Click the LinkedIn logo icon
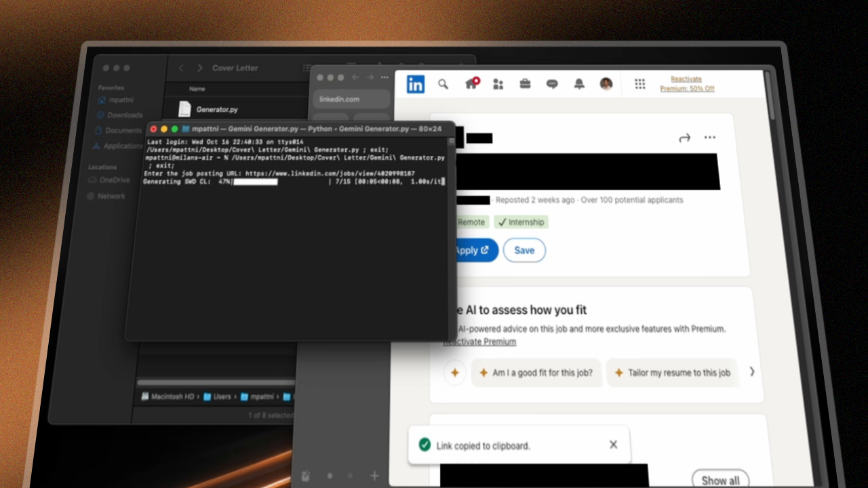Image resolution: width=868 pixels, height=488 pixels. [416, 84]
